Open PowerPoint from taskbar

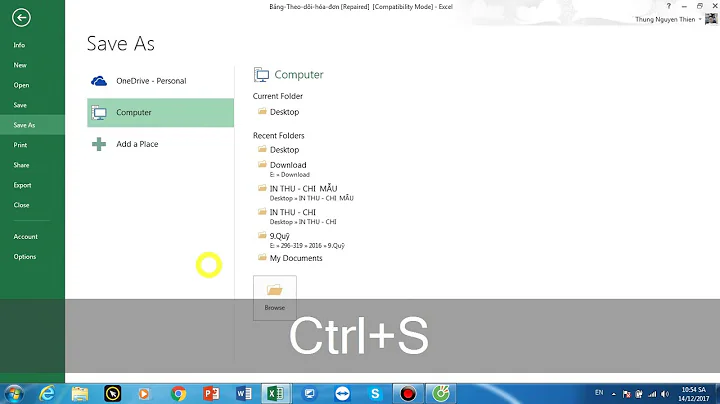click(211, 394)
